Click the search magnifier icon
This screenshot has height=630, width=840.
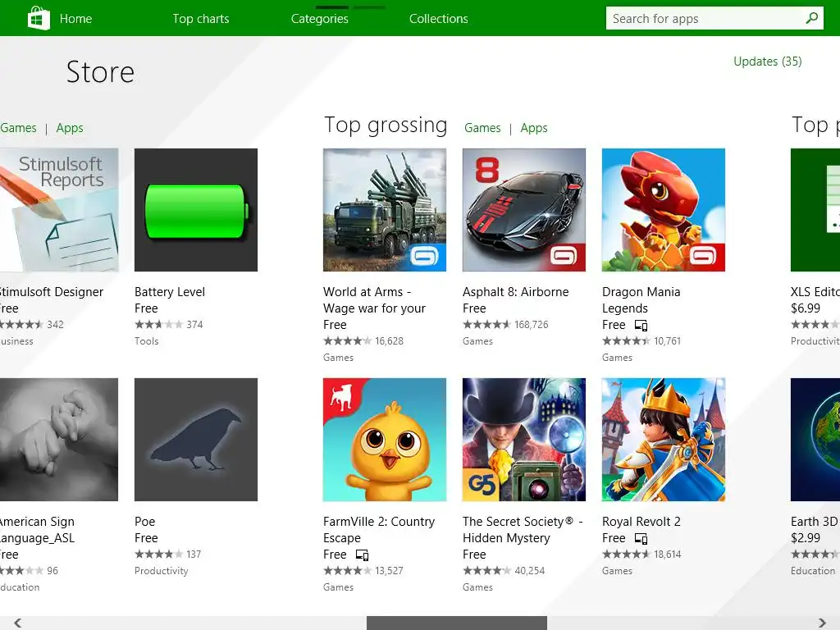point(811,18)
